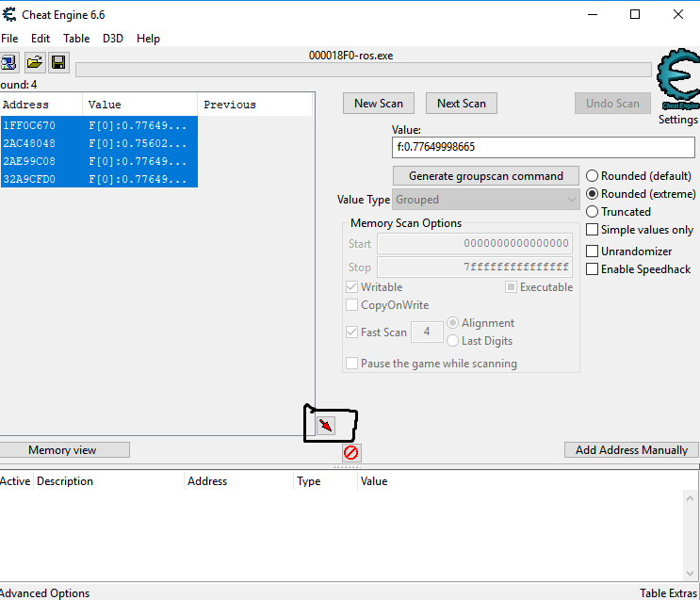The height and width of the screenshot is (600, 700).
Task: Open the Edit menu
Action: 41,39
